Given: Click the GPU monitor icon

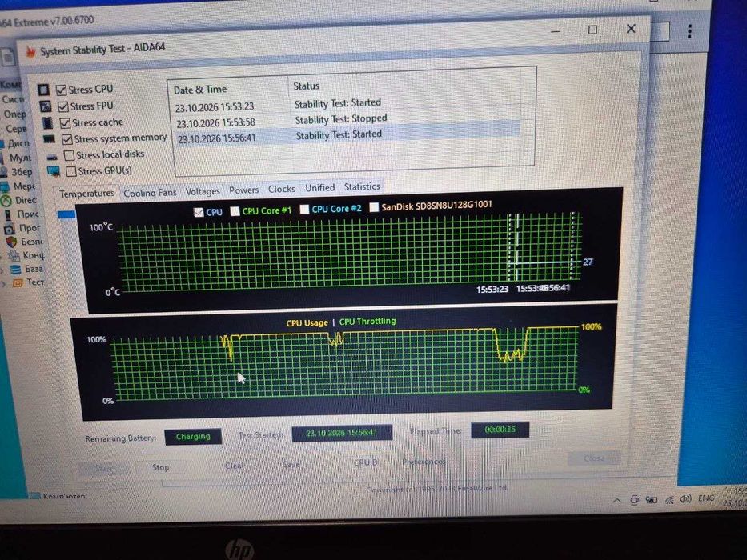Looking at the screenshot, I should coord(54,171).
